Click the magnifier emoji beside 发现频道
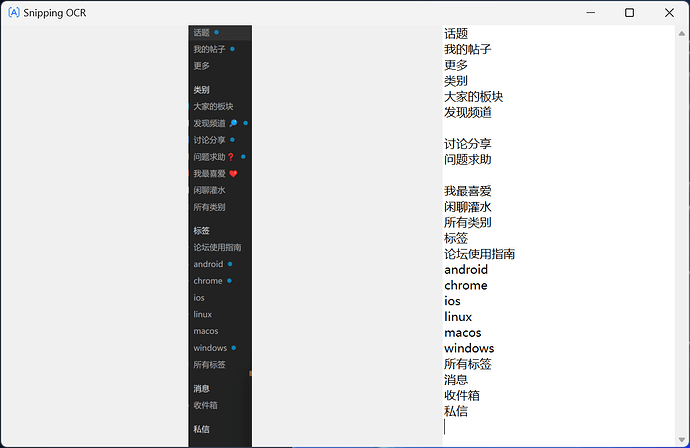The width and height of the screenshot is (690, 448). pos(233,123)
